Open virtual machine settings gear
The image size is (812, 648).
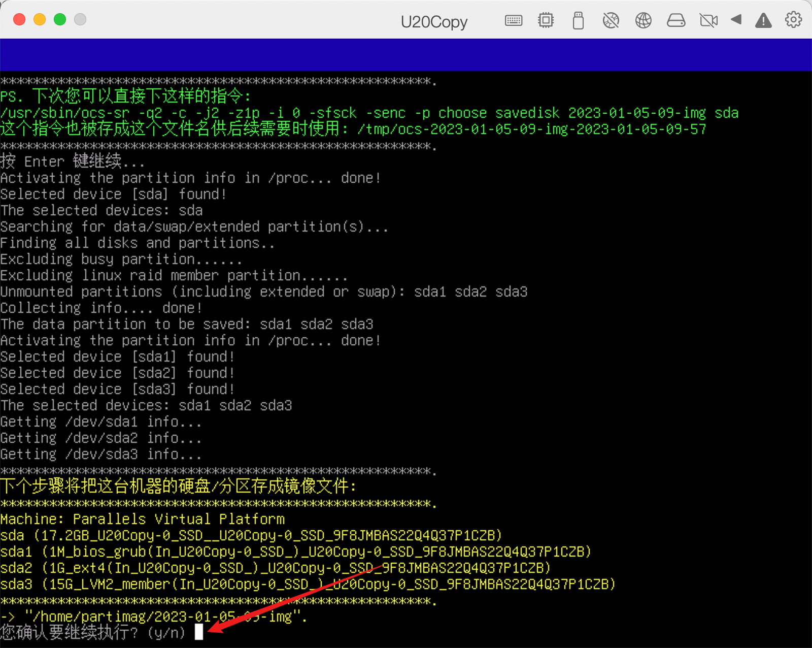pos(793,20)
